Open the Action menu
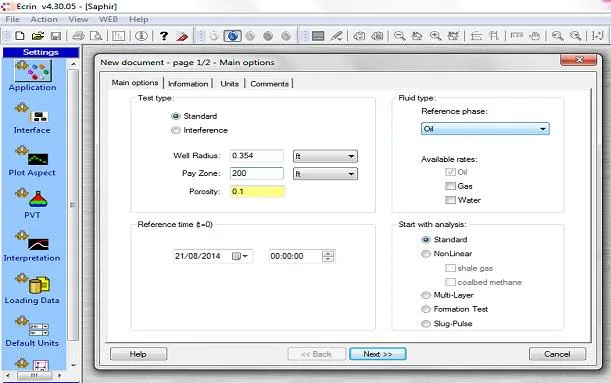Image resolution: width=611 pixels, height=383 pixels. pos(44,19)
